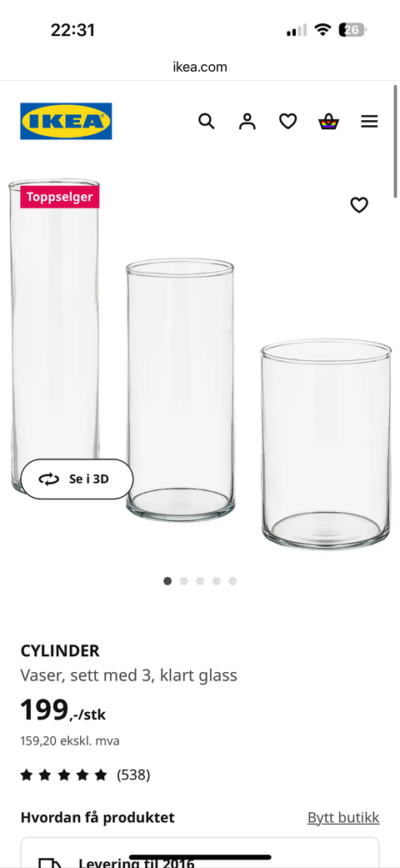The image size is (400, 868).
Task: Tap the delivery truck icon
Action: 50,862
